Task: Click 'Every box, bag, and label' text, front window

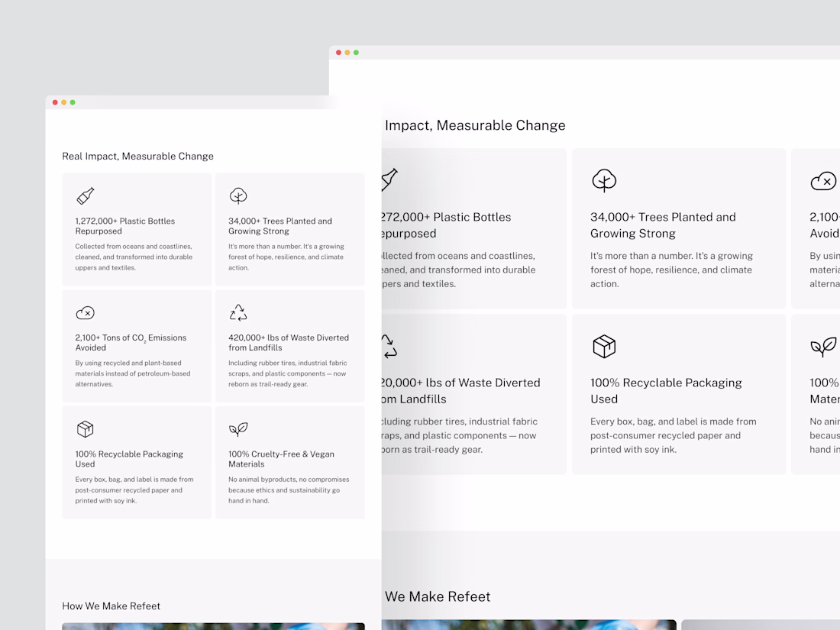Action: click(x=134, y=490)
